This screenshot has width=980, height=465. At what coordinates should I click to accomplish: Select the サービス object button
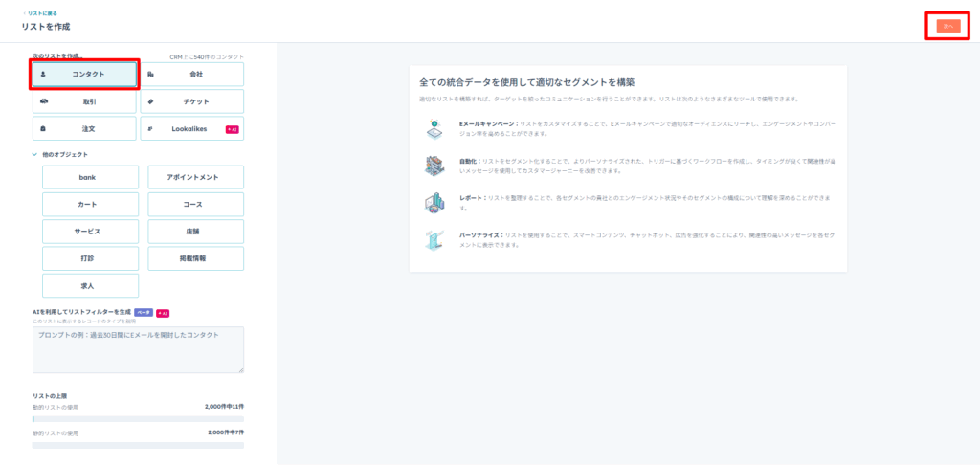pos(91,232)
